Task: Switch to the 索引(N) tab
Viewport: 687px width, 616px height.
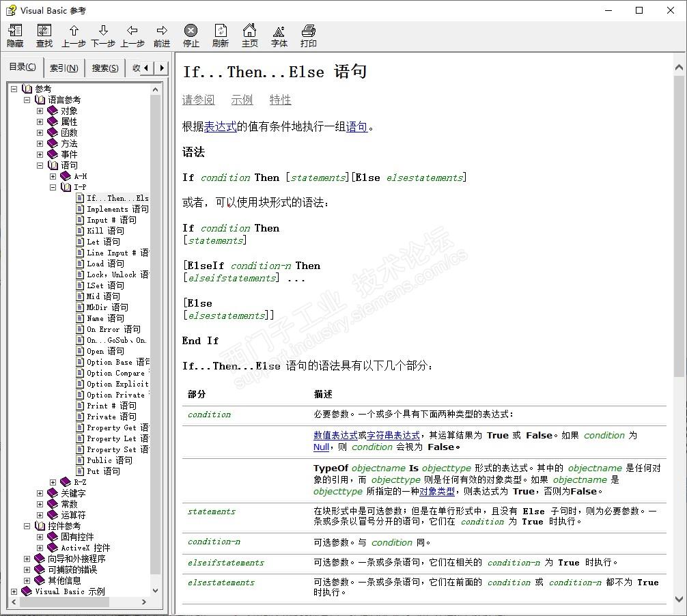Action: click(x=64, y=68)
